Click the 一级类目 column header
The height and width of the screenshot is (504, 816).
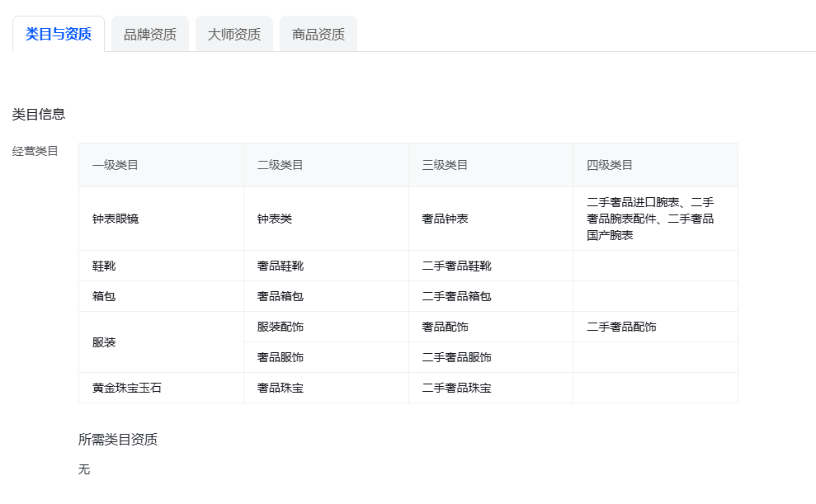(x=161, y=165)
